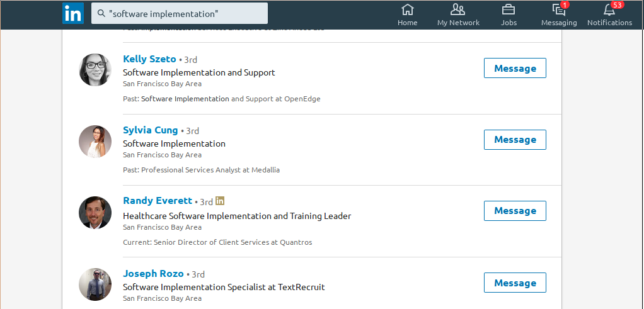The image size is (644, 309).
Task: Open Kelly Szeto's profile name link
Action: (x=149, y=59)
